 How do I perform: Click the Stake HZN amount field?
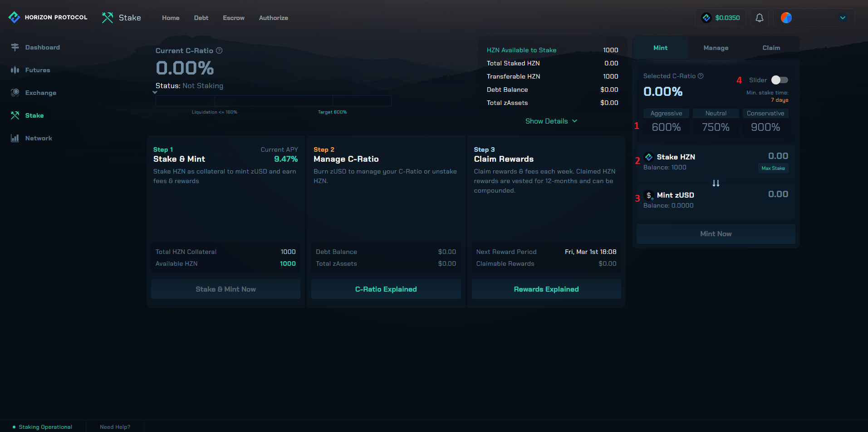pyautogui.click(x=778, y=156)
